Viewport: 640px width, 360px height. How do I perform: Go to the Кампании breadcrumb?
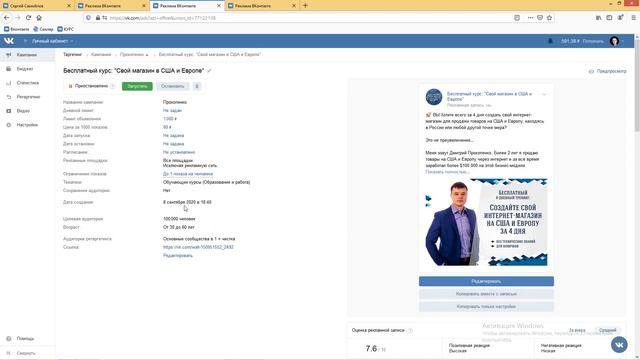101,54
